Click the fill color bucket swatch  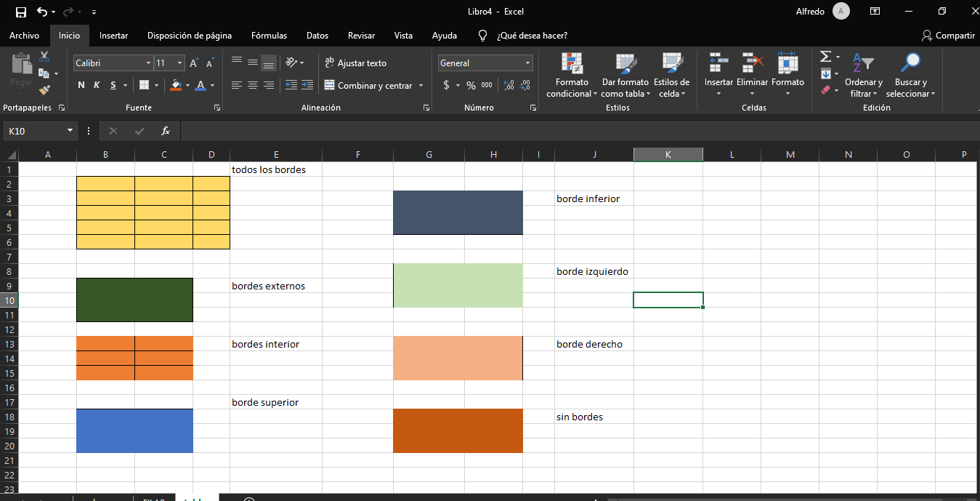tap(176, 85)
